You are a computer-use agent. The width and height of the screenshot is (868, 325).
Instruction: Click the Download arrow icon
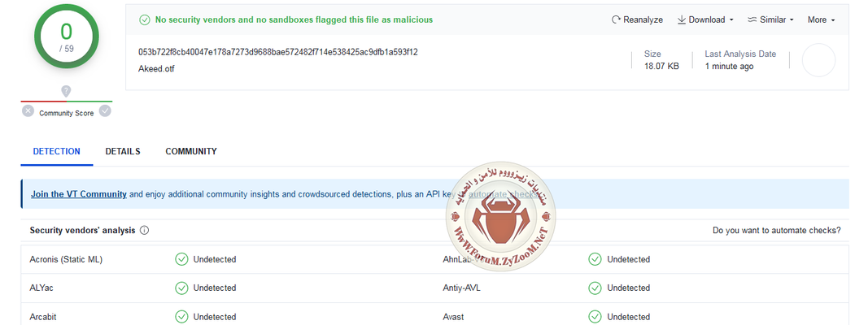point(682,19)
